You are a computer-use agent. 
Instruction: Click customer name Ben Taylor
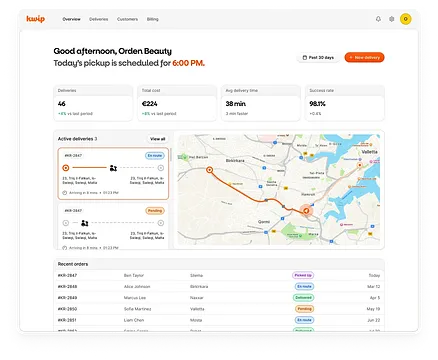click(x=134, y=275)
